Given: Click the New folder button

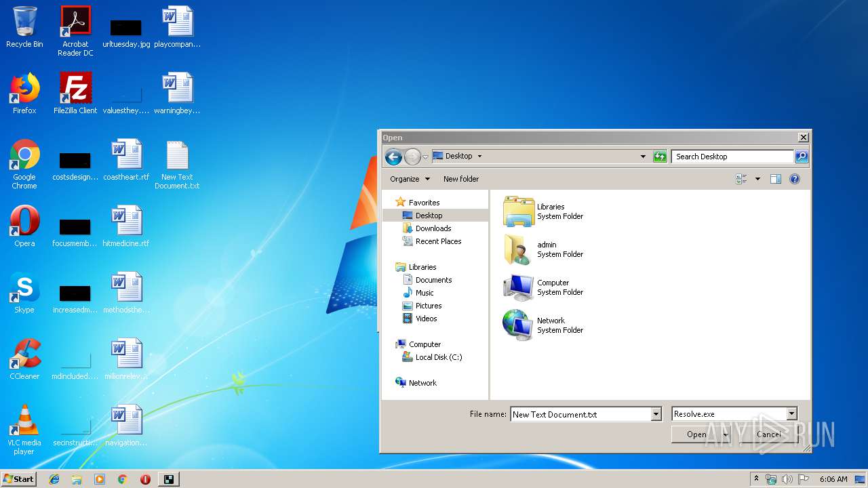Looking at the screenshot, I should point(461,179).
